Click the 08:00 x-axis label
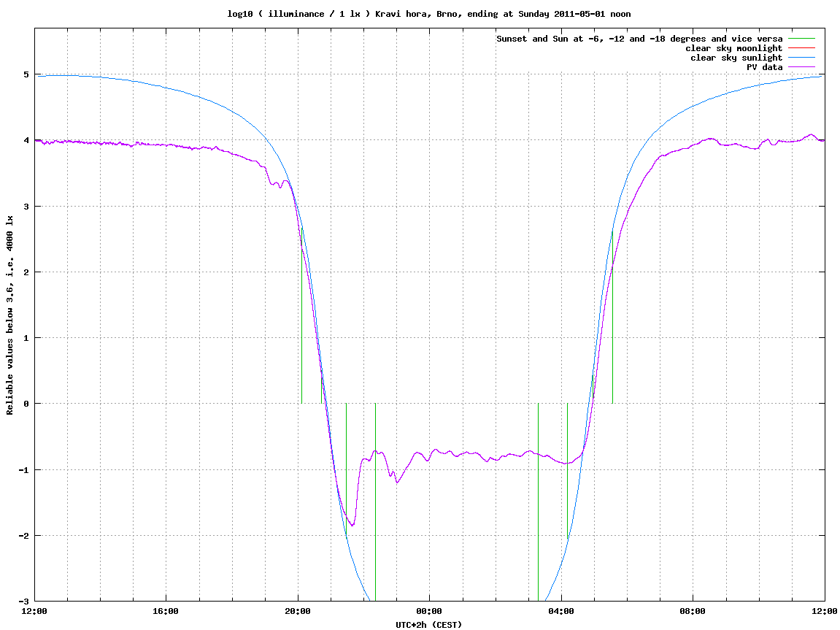The height and width of the screenshot is (630, 840). click(693, 611)
